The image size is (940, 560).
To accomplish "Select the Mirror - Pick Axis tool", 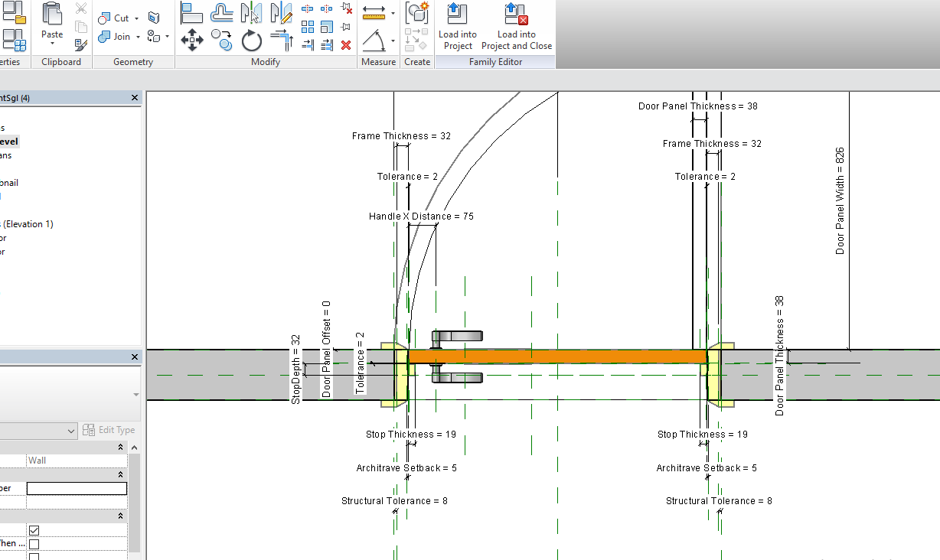I will coord(251,11).
